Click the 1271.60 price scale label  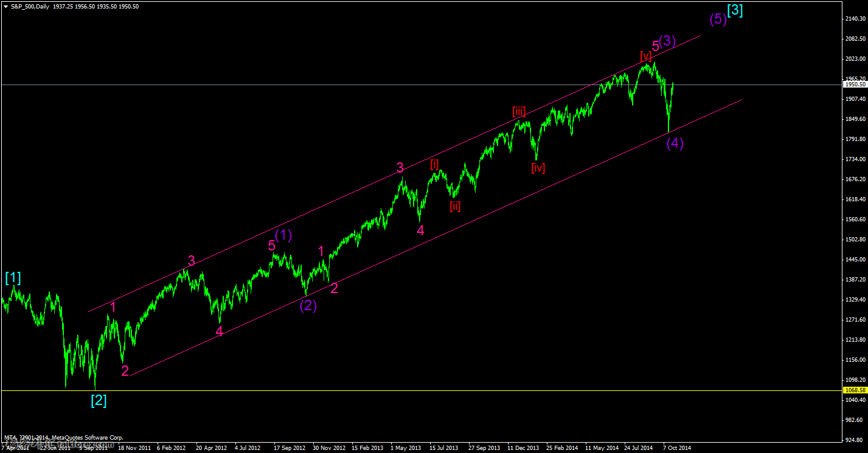[854, 320]
